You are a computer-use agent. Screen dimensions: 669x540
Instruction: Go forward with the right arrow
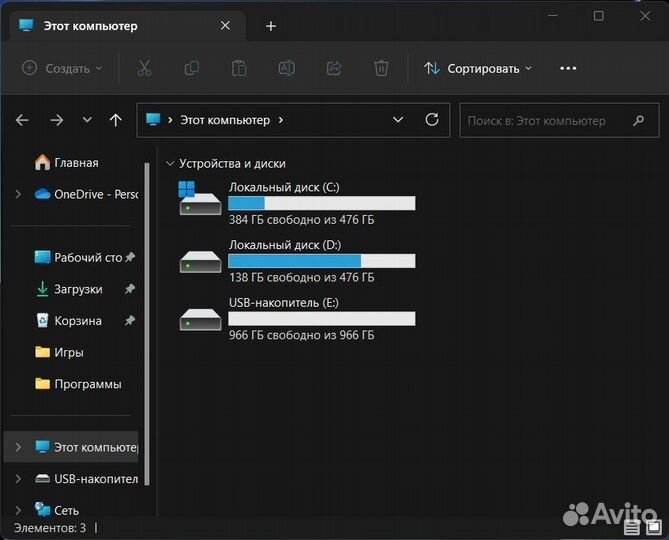pos(56,120)
